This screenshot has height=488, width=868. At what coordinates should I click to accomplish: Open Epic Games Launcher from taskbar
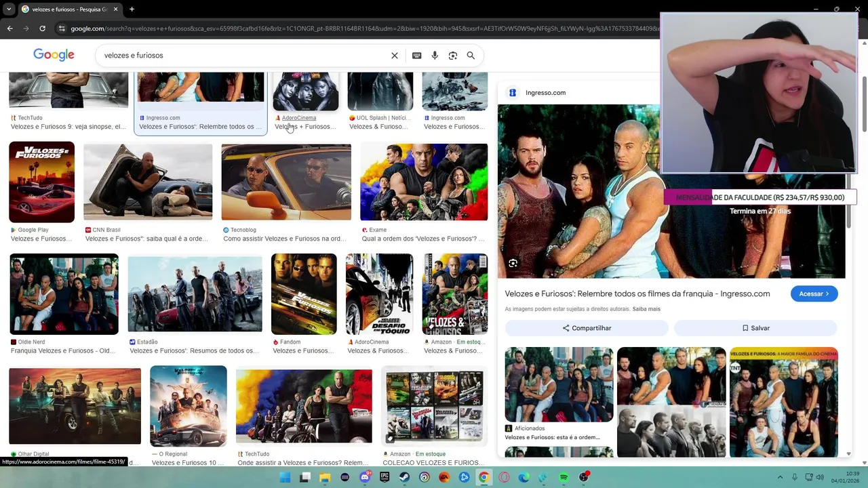tap(384, 477)
